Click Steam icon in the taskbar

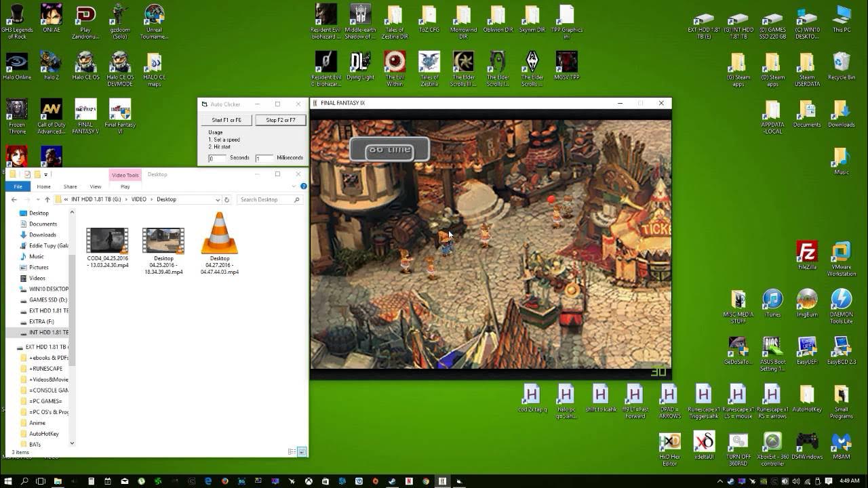(391, 481)
